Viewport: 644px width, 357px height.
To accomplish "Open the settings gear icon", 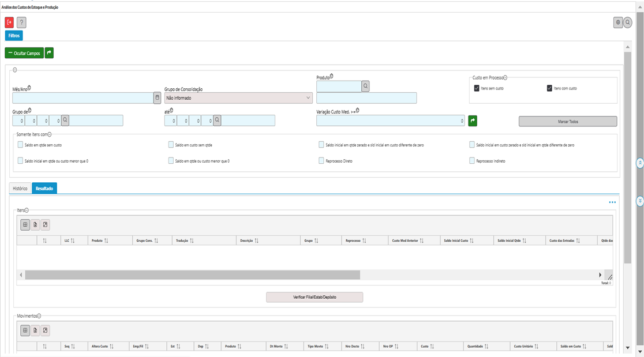I will pos(618,22).
